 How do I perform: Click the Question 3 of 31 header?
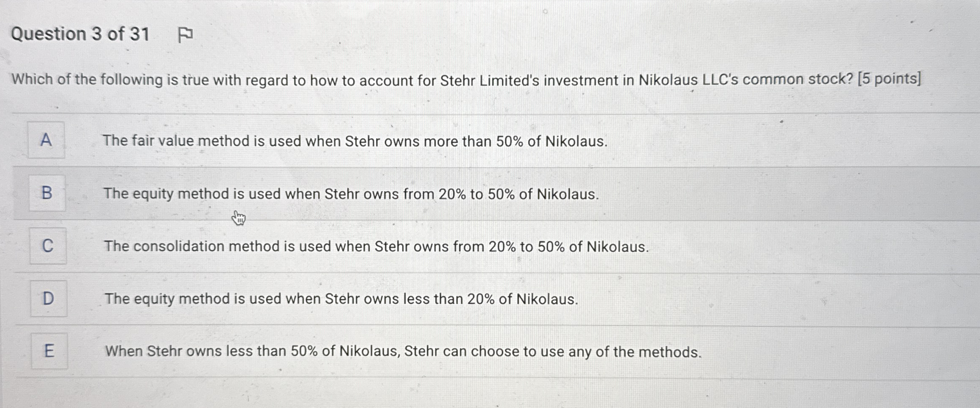(81, 34)
